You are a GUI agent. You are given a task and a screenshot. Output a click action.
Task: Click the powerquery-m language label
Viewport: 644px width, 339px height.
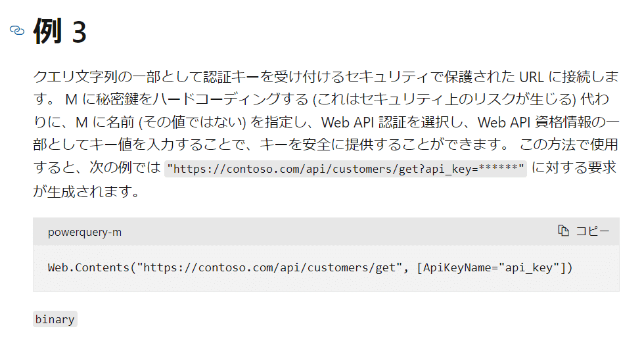tap(85, 233)
